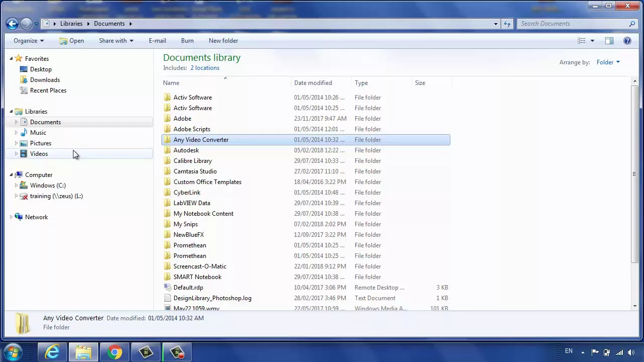Viewport: 644px width, 362px height.
Task: Open the Arrange by Folder dropdown
Action: point(608,62)
